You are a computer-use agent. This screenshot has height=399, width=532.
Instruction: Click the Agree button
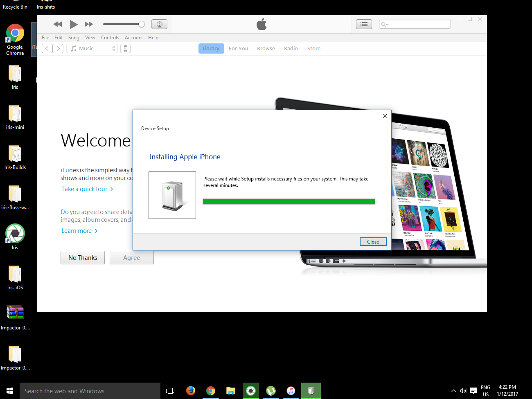132,258
